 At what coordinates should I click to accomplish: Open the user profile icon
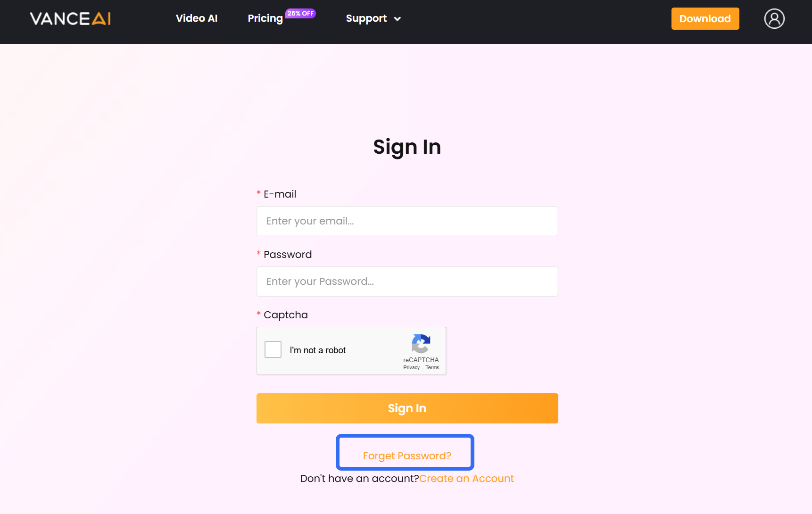tap(774, 19)
